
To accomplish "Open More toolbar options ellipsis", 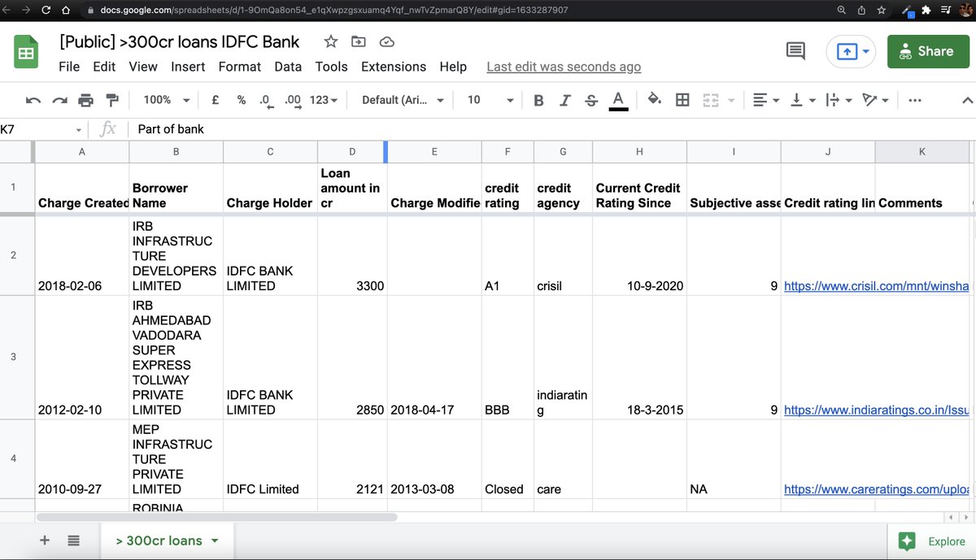I will tap(915, 100).
